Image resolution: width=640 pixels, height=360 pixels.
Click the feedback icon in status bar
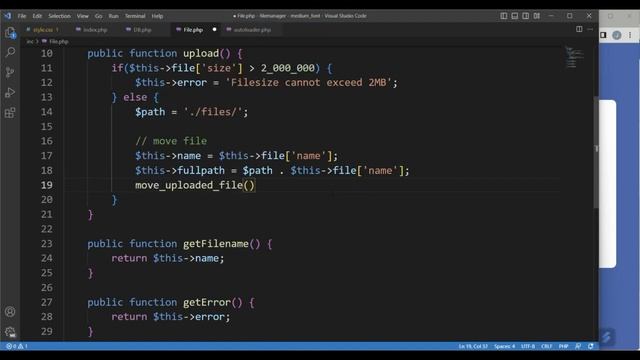pyautogui.click(x=578, y=346)
